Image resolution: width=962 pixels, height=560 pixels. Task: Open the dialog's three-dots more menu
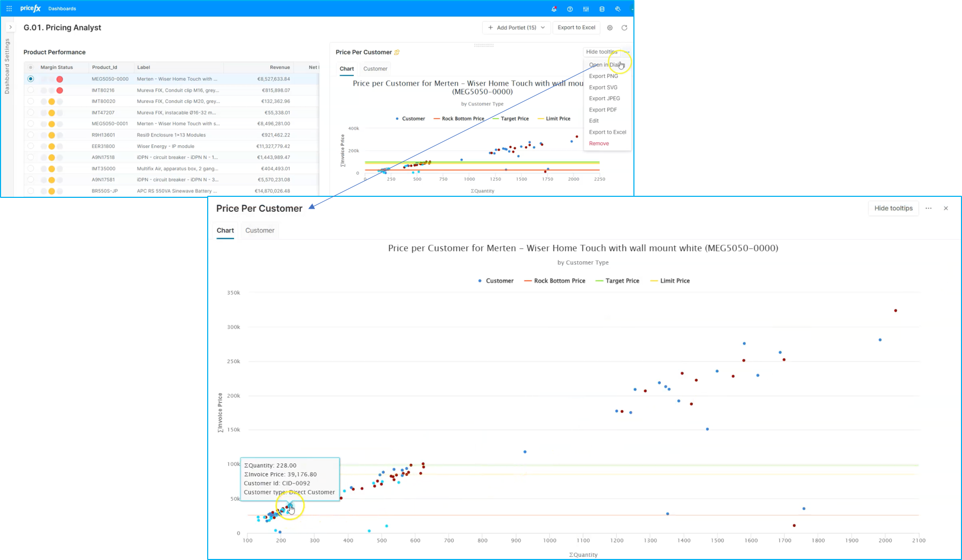click(x=928, y=208)
